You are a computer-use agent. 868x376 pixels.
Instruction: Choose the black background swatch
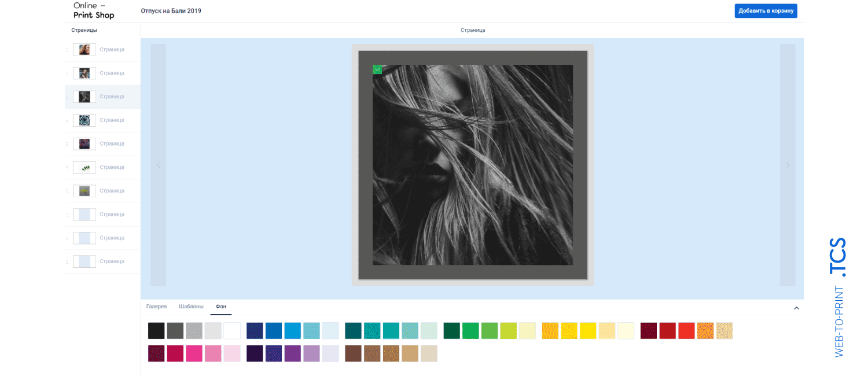point(156,331)
